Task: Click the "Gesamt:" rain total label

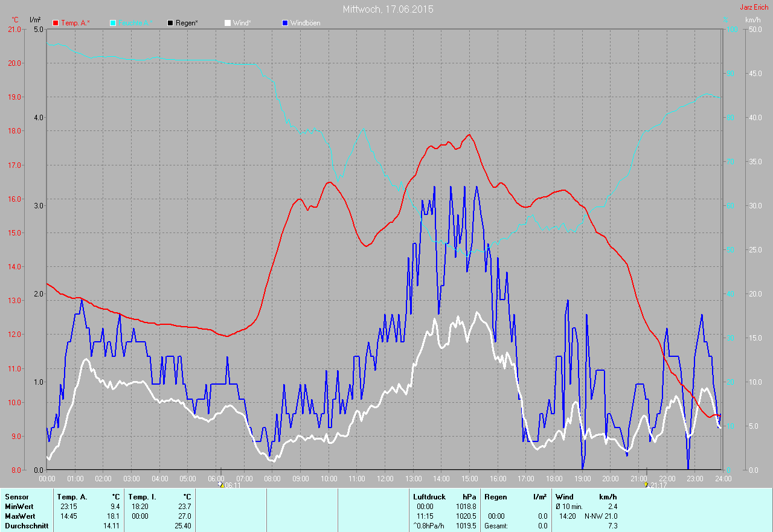Action: pyautogui.click(x=496, y=526)
